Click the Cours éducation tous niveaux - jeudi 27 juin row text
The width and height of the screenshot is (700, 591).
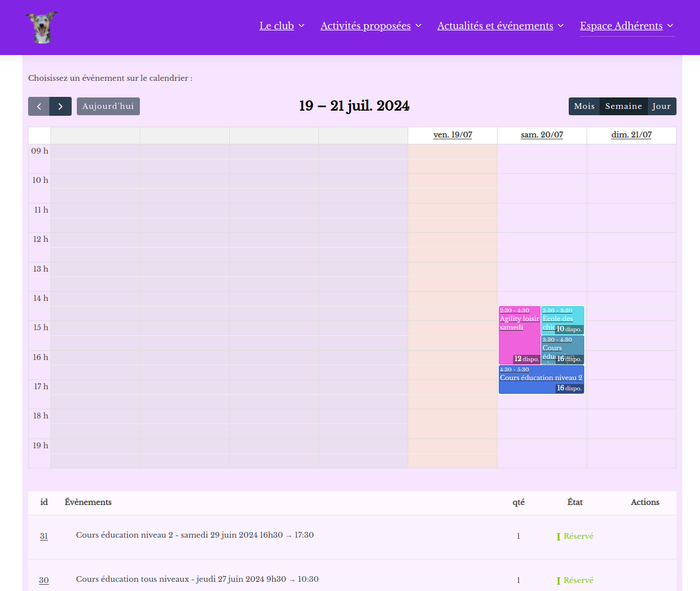(197, 579)
